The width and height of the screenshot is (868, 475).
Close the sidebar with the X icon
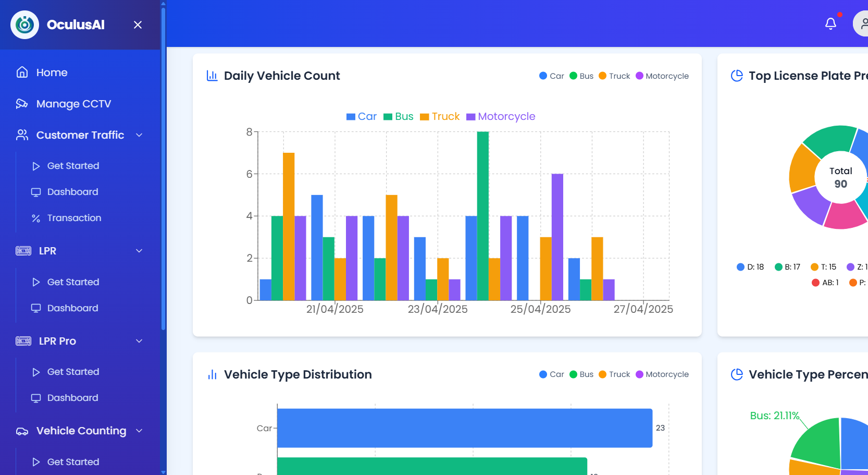tap(138, 25)
